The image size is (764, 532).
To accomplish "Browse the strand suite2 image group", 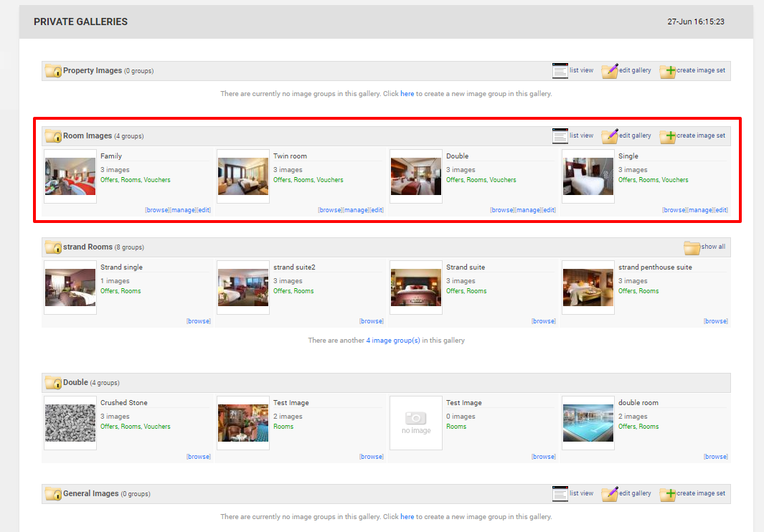I will click(372, 321).
